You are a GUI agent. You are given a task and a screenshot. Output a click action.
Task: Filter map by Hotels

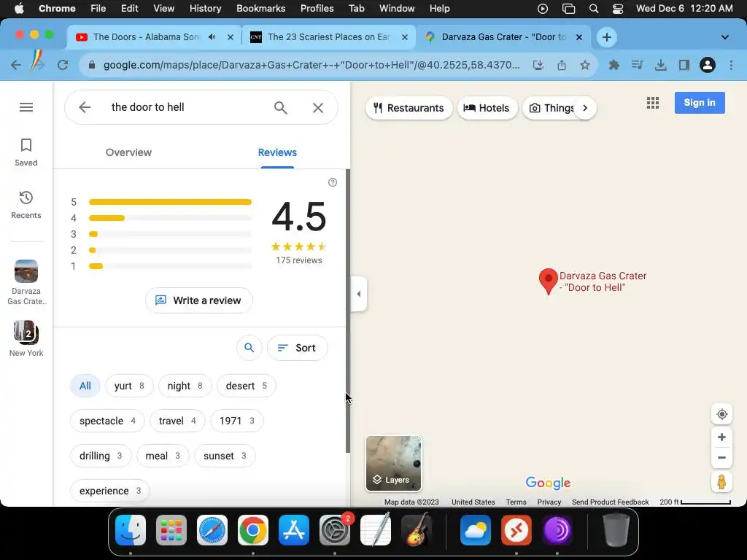487,108
